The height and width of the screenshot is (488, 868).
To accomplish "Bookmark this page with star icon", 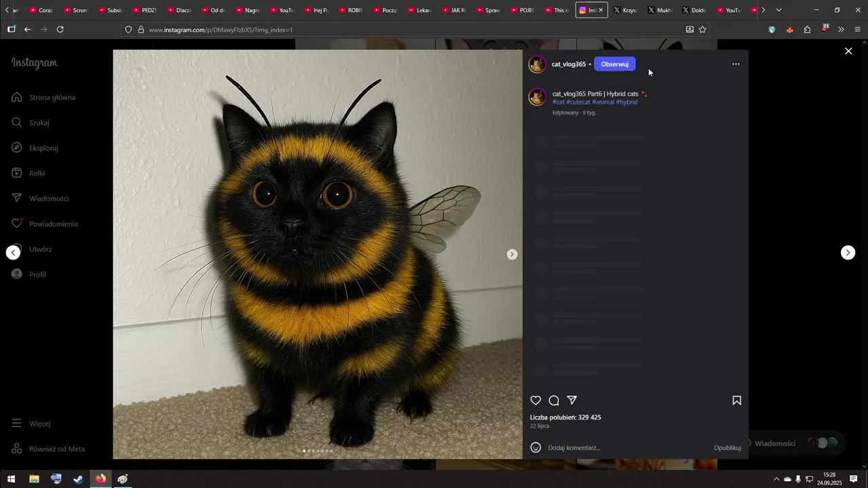I will [703, 30].
